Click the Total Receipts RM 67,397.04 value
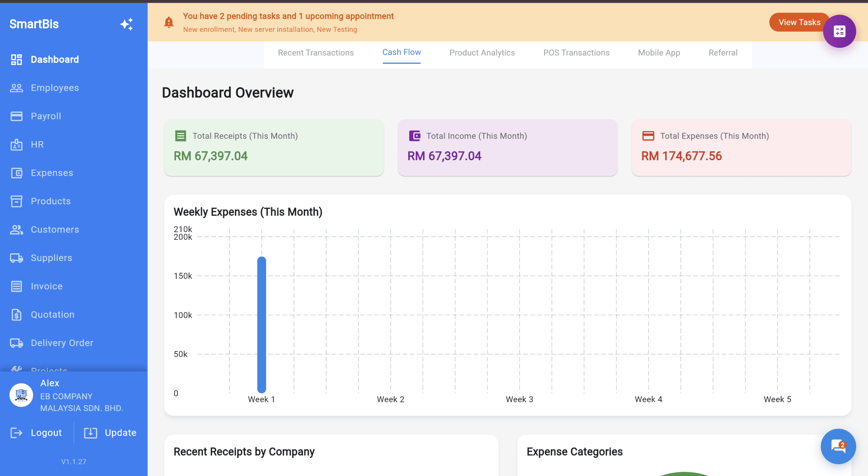 point(211,156)
